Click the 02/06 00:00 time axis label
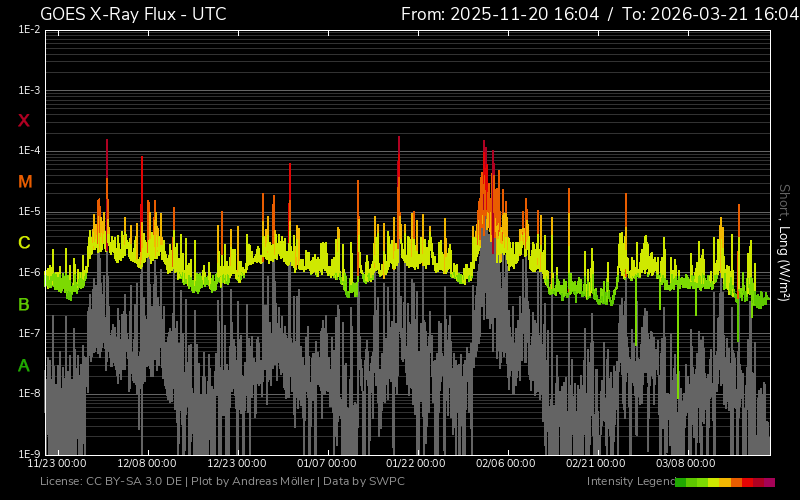This screenshot has width=800, height=500. click(506, 464)
